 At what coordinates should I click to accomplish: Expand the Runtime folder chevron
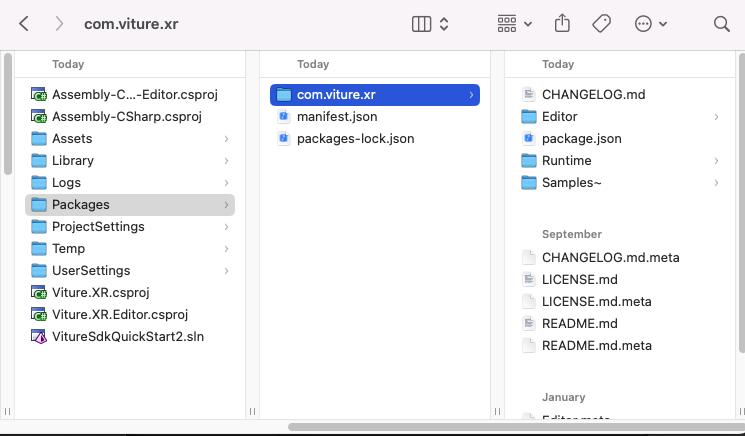click(x=716, y=161)
